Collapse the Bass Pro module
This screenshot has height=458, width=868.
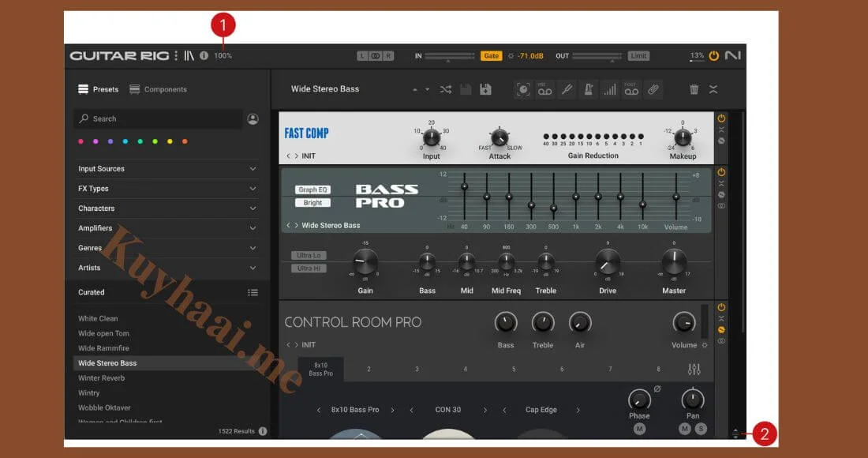(x=721, y=183)
